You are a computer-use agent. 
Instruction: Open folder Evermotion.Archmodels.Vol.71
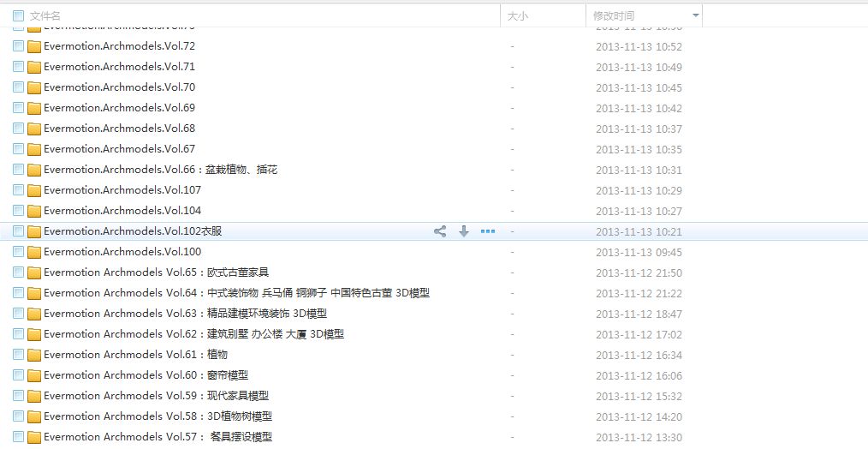pyautogui.click(x=120, y=67)
